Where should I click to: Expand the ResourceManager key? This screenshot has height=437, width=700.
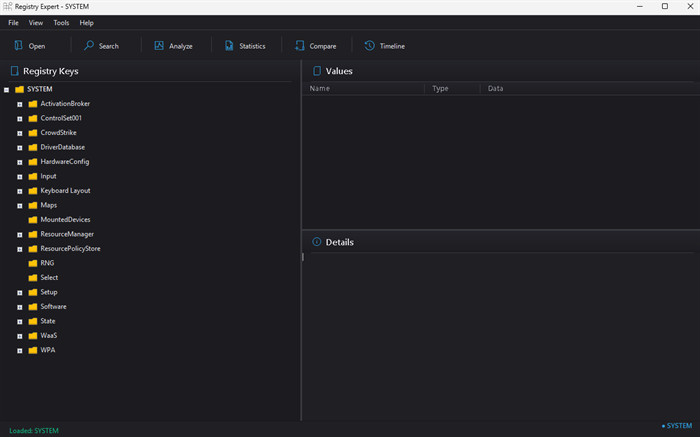tap(20, 235)
